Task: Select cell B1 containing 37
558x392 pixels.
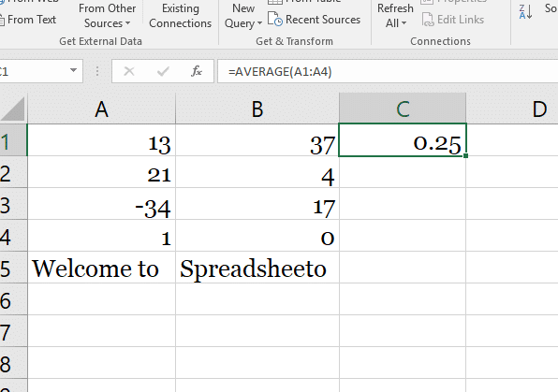Action: click(x=257, y=140)
